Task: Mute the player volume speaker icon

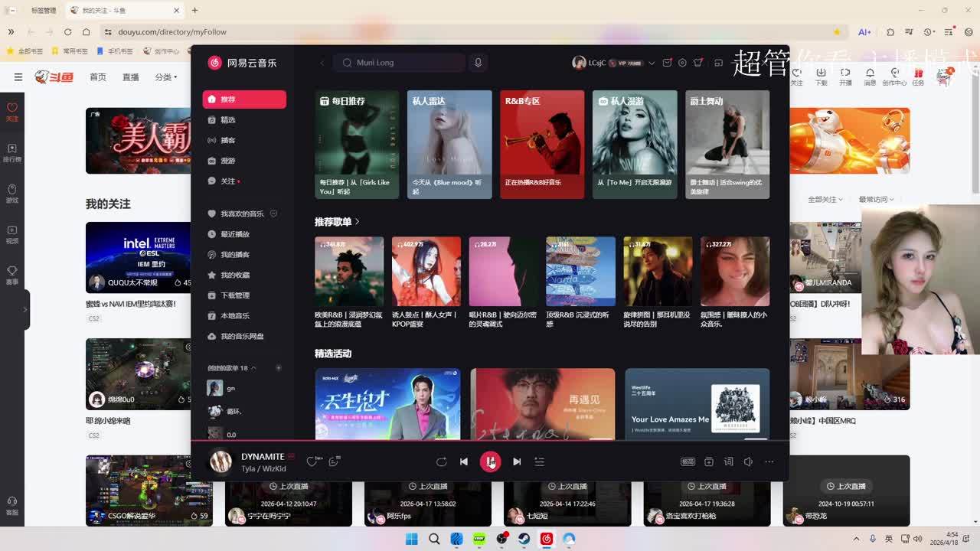Action: [x=748, y=461]
